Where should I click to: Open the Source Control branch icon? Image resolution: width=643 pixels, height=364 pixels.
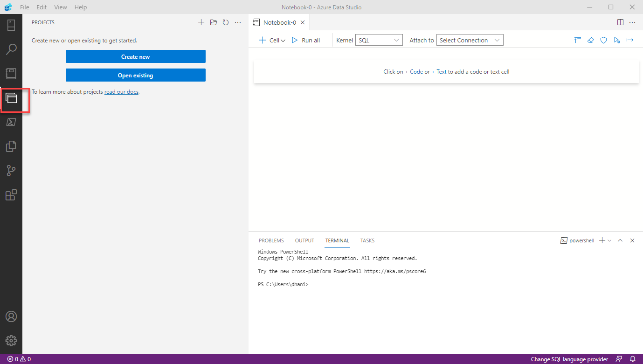pos(11,171)
